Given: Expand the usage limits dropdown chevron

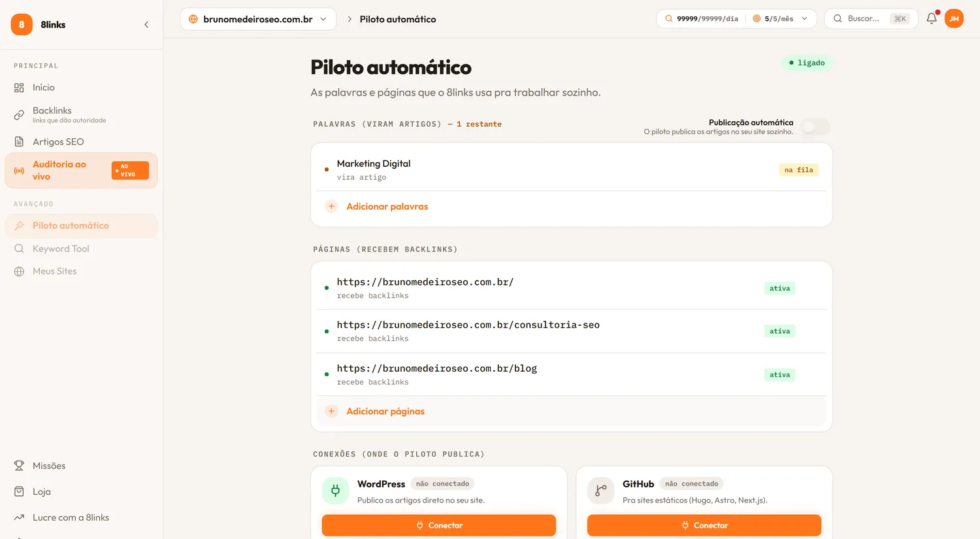Looking at the screenshot, I should [x=804, y=19].
